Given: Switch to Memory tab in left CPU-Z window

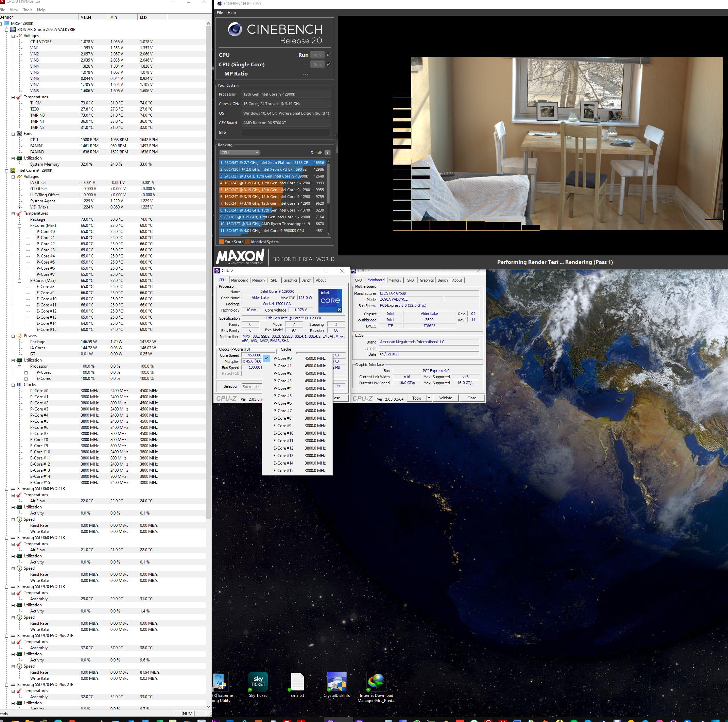Looking at the screenshot, I should (259, 280).
